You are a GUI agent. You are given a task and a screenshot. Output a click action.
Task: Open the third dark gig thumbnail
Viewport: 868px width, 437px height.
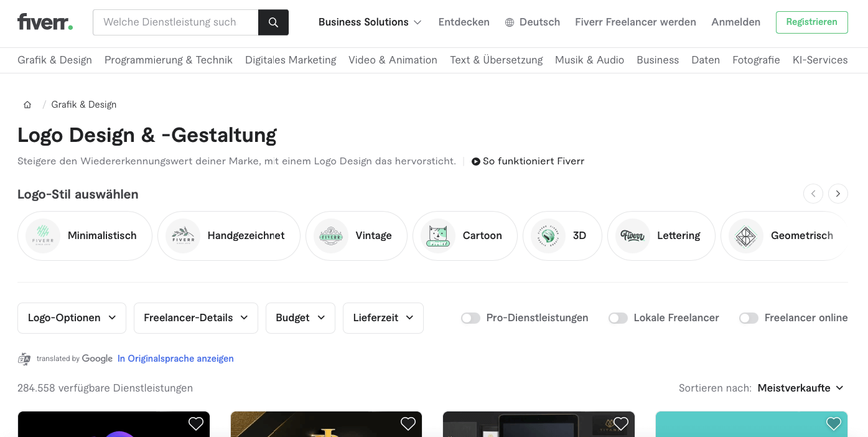(x=539, y=425)
